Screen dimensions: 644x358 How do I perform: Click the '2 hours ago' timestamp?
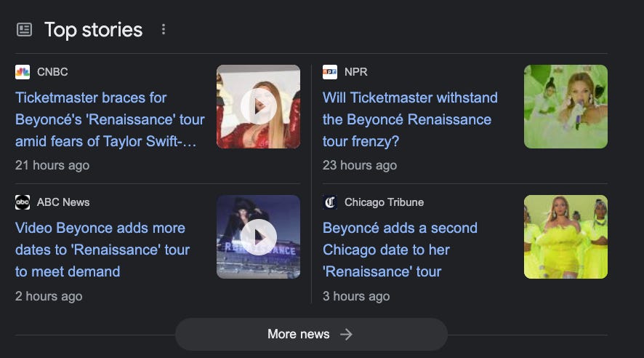49,296
